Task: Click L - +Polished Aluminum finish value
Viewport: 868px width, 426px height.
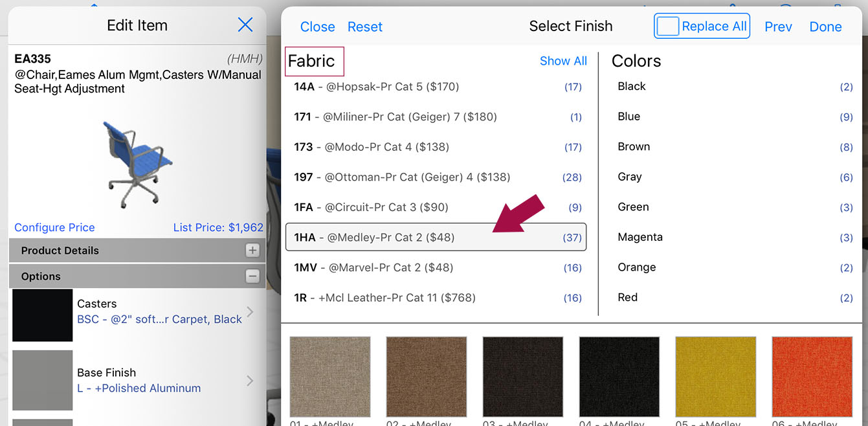Action: pos(139,388)
